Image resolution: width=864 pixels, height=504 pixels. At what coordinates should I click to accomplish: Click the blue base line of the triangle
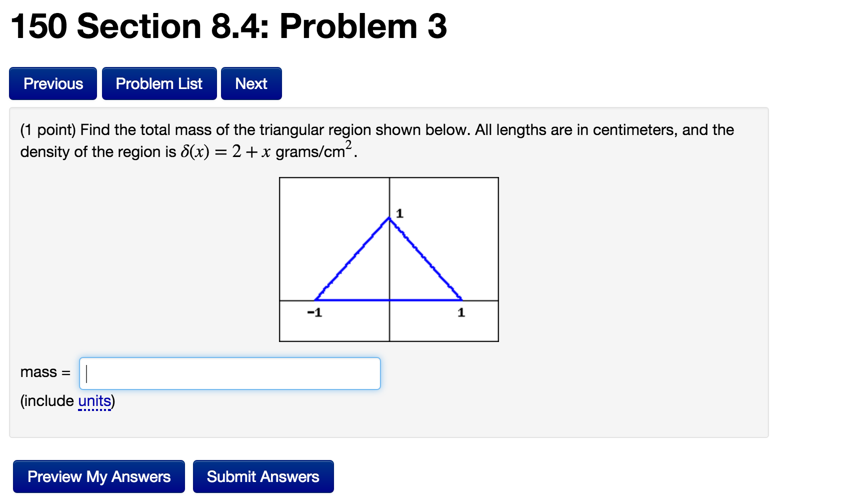(389, 300)
